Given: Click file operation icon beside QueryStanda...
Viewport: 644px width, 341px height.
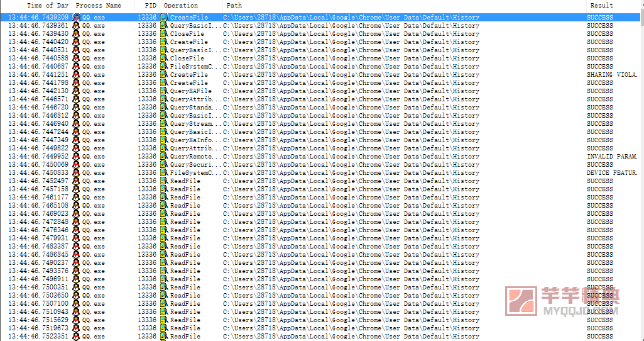Looking at the screenshot, I should click(x=164, y=108).
